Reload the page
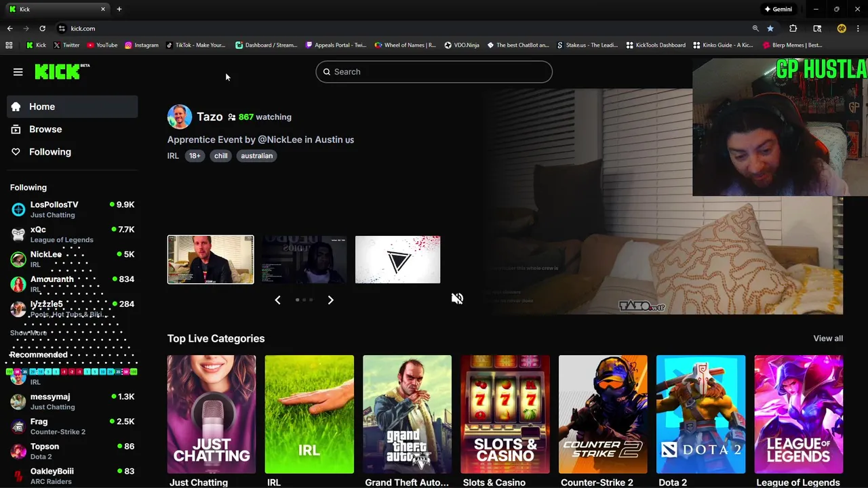Screen dimensions: 868x488 pos(42,28)
